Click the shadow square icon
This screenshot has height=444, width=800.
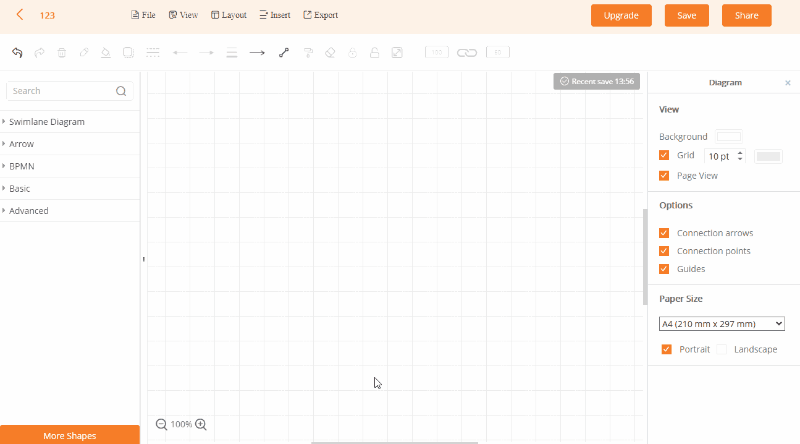(x=128, y=53)
